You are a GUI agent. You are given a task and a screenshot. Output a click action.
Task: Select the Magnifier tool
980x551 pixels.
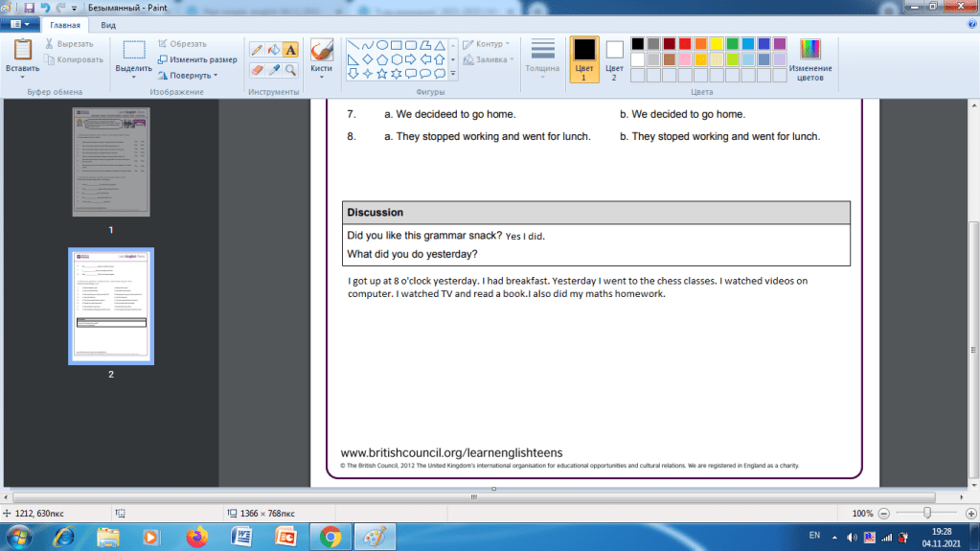coord(290,70)
